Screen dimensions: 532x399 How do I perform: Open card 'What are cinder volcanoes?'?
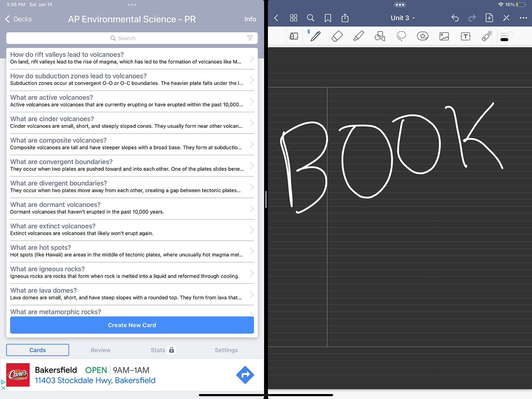pos(132,122)
